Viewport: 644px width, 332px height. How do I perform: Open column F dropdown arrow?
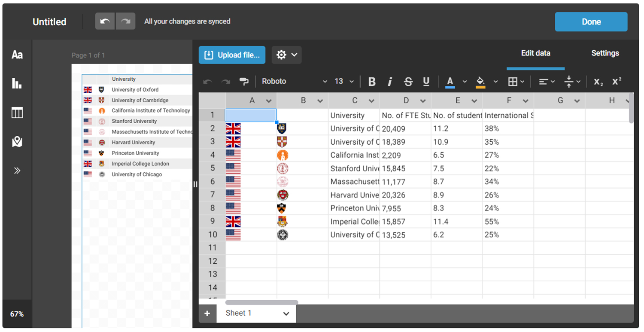point(526,101)
